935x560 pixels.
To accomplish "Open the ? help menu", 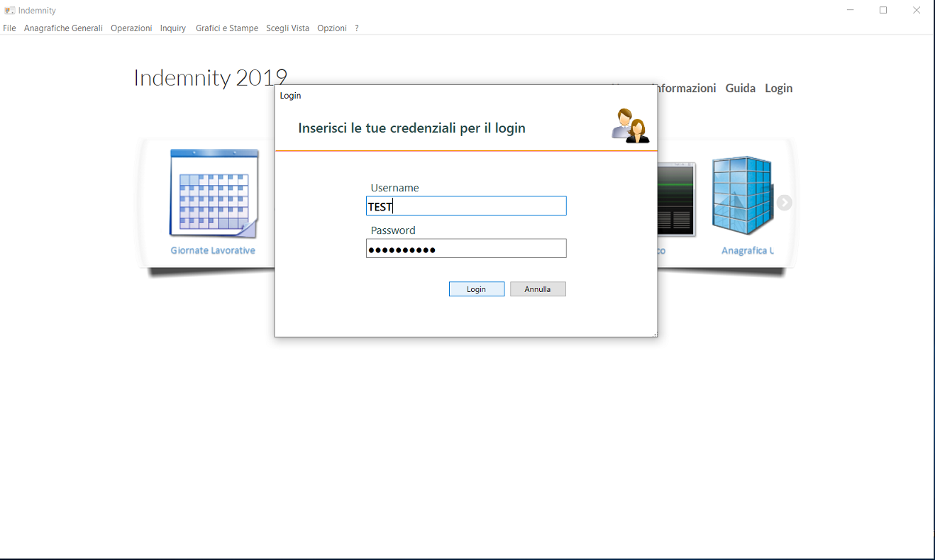I will pos(357,28).
